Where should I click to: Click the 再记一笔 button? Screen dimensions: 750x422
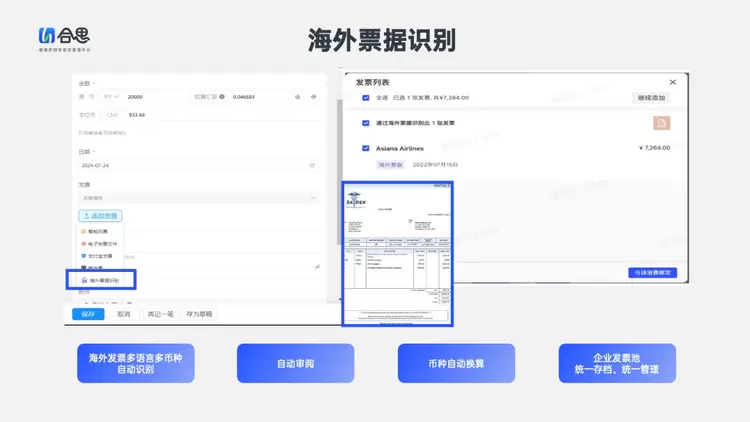tap(160, 314)
